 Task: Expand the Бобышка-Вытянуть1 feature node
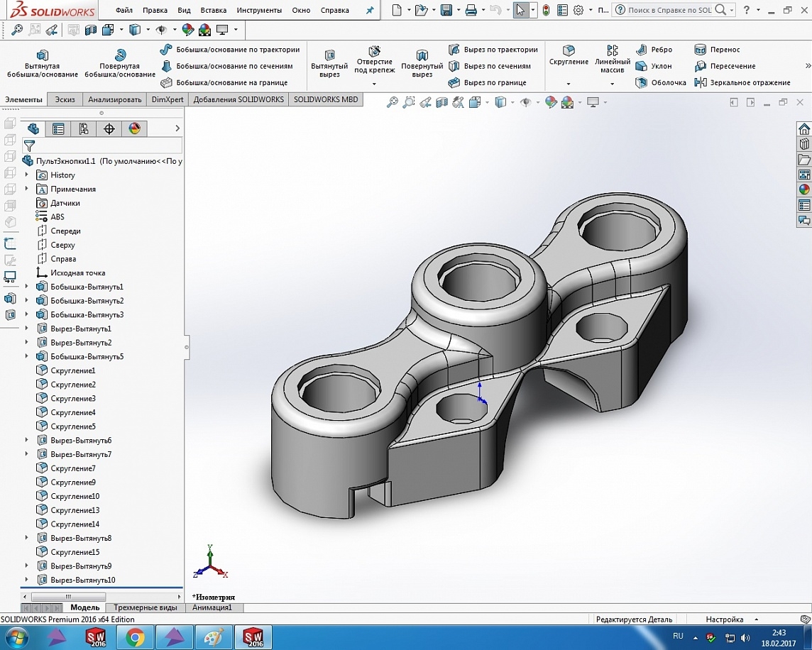coord(27,287)
